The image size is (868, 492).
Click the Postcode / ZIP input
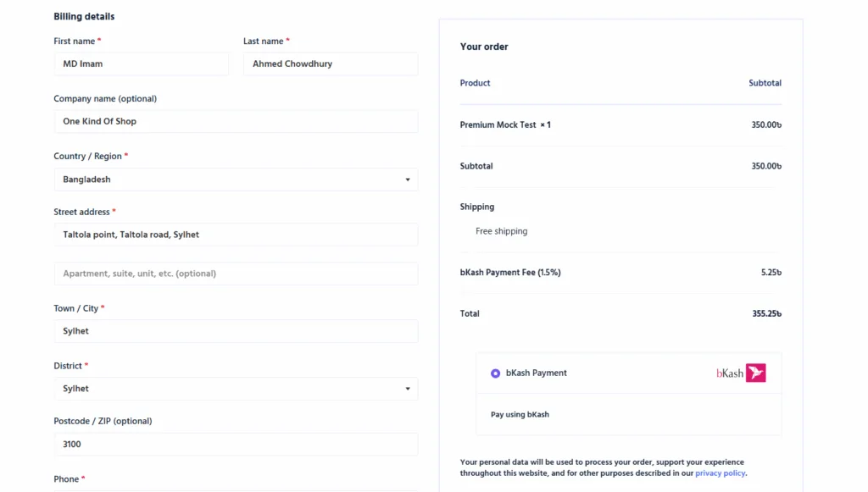tap(236, 445)
